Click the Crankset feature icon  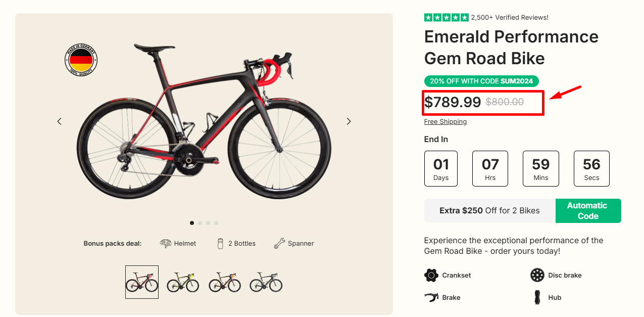point(431,275)
